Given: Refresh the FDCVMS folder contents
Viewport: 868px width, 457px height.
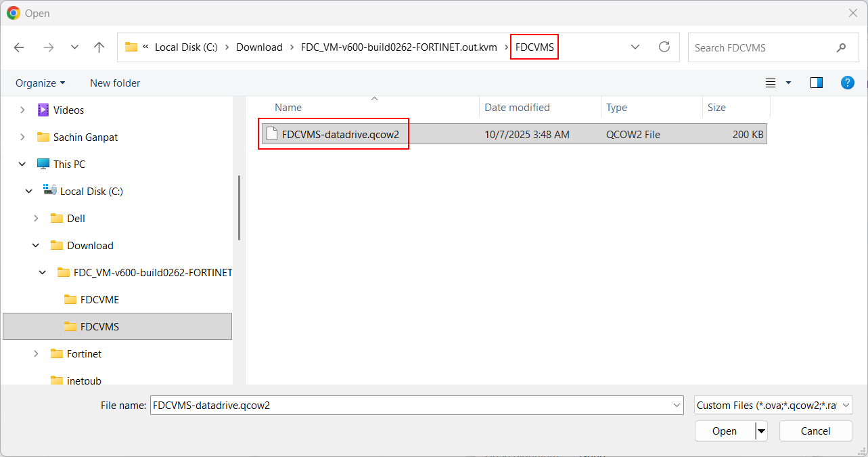Looking at the screenshot, I should pyautogui.click(x=664, y=47).
